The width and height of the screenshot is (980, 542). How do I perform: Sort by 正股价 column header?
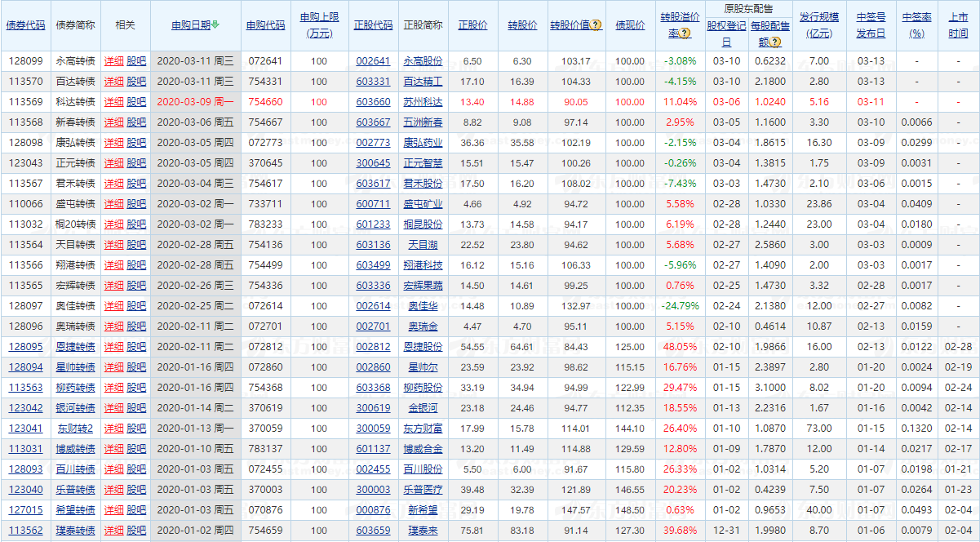[x=472, y=25]
